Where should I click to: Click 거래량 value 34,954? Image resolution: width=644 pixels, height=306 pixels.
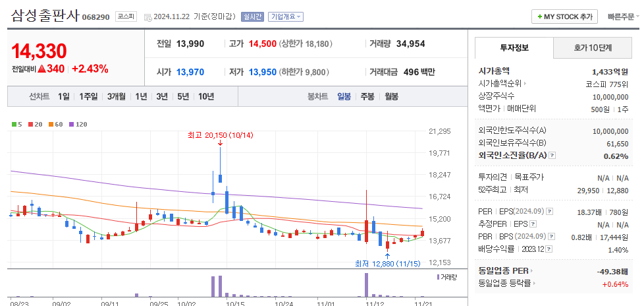[x=411, y=44]
